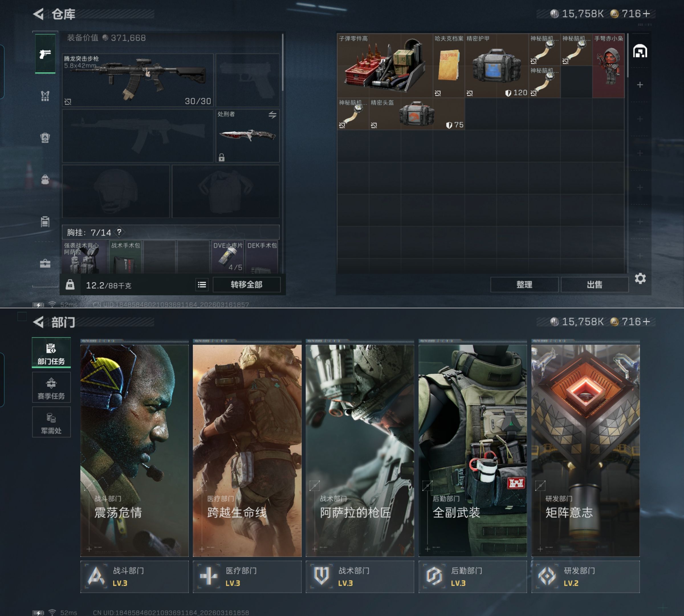Click the plus next to 716 currency

(x=646, y=13)
